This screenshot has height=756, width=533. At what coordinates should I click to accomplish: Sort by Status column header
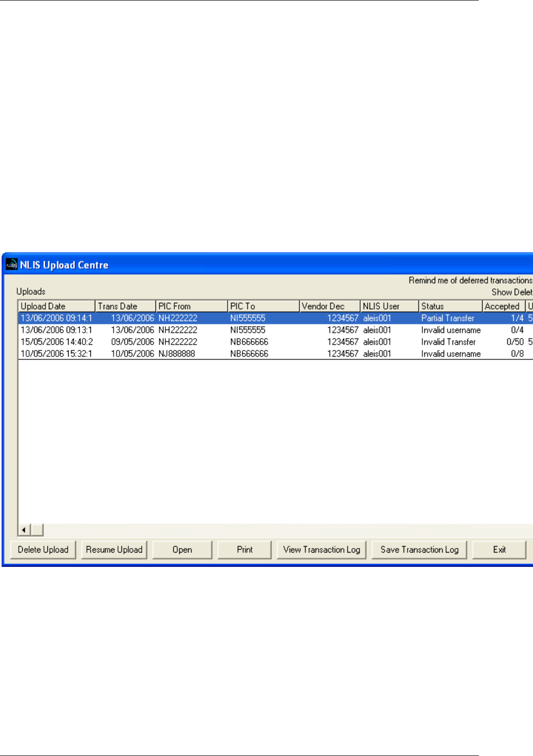click(450, 306)
